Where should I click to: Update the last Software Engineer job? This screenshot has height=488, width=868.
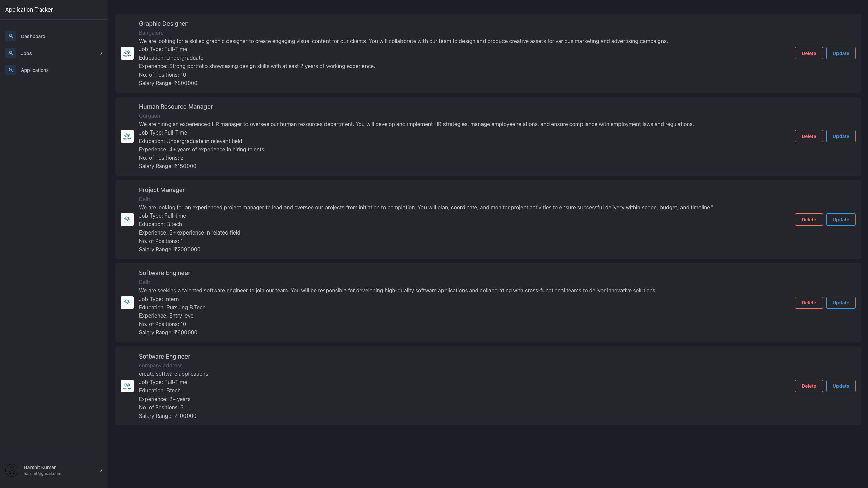[x=841, y=386]
